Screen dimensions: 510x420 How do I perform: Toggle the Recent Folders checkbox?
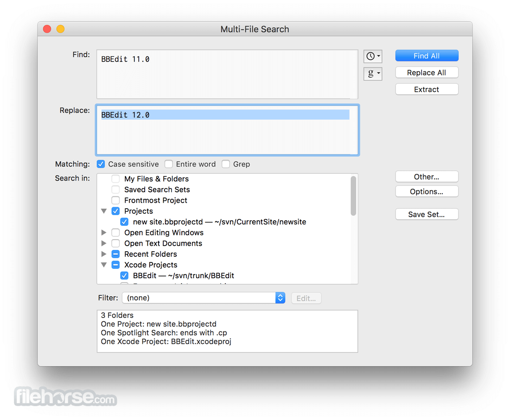115,254
